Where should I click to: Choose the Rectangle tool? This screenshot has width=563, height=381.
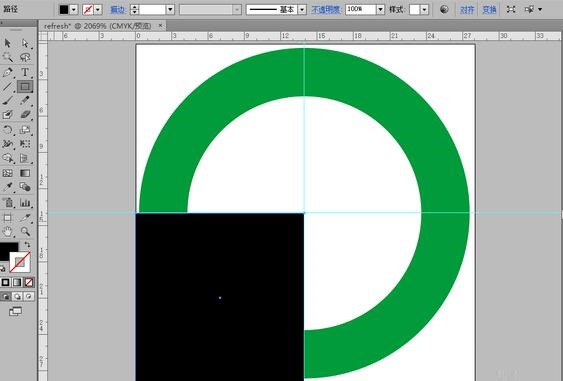[x=25, y=87]
